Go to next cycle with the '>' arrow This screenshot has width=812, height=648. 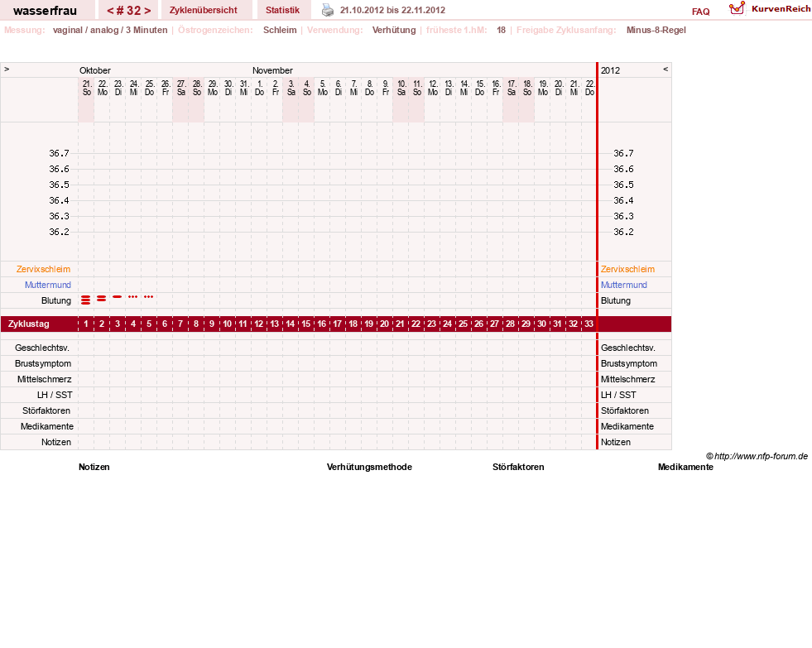tap(147, 11)
